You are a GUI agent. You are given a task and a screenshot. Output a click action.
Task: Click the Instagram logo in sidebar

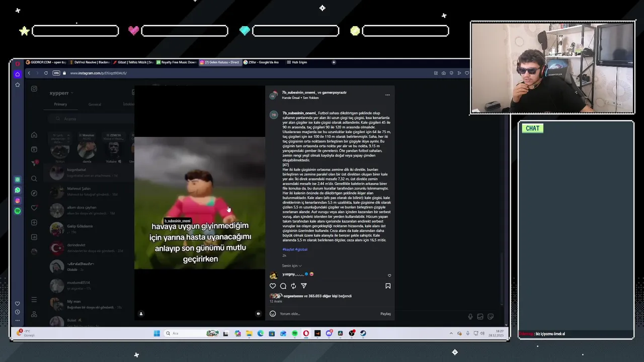point(34,88)
